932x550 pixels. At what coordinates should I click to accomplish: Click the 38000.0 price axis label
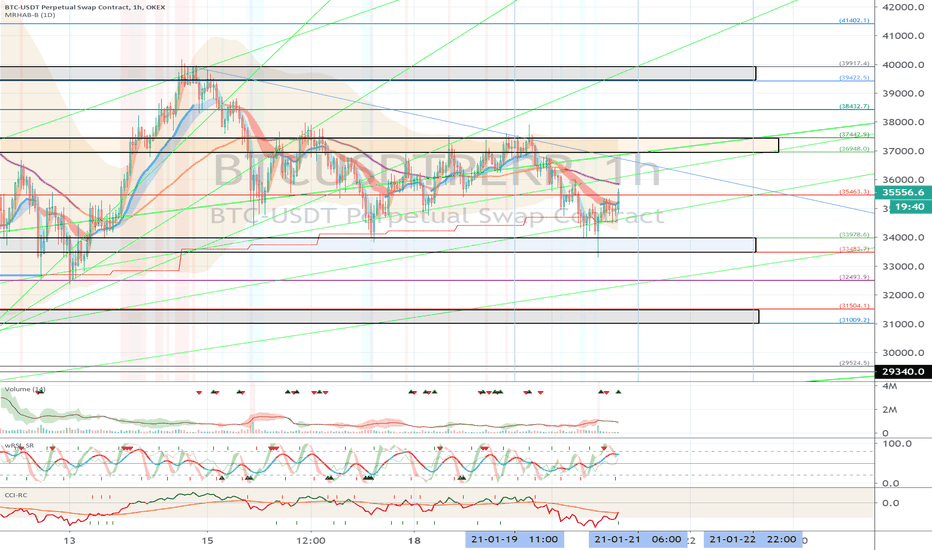[903, 122]
